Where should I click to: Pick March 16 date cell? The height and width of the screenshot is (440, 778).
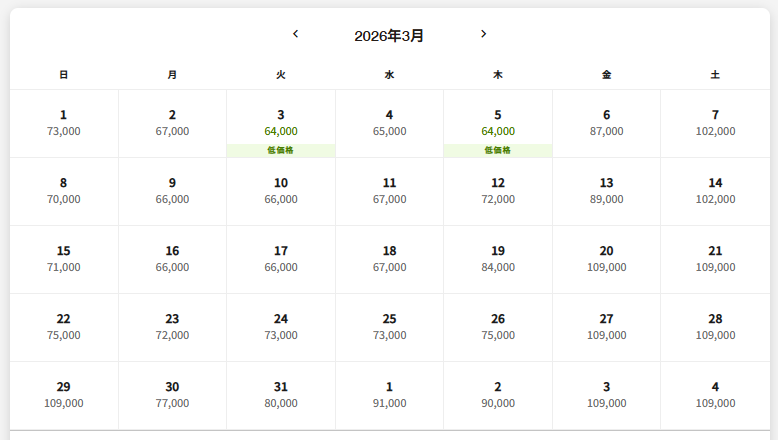point(172,259)
